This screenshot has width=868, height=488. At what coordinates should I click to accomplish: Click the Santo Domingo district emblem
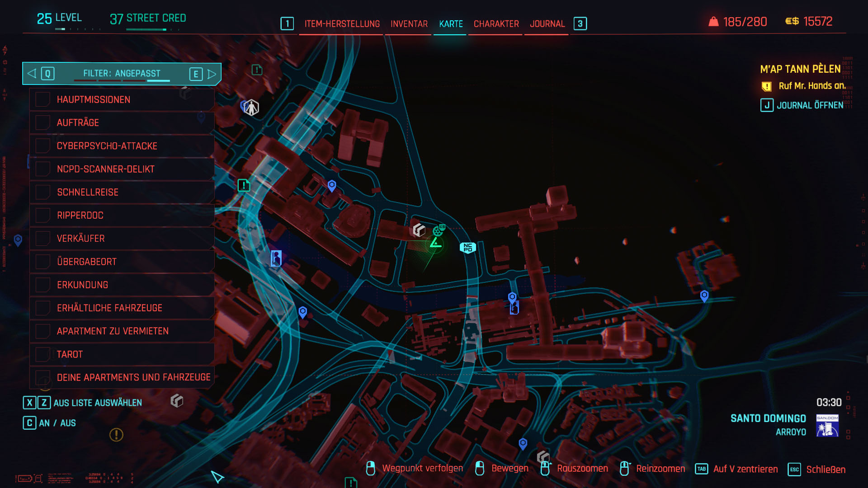827,426
